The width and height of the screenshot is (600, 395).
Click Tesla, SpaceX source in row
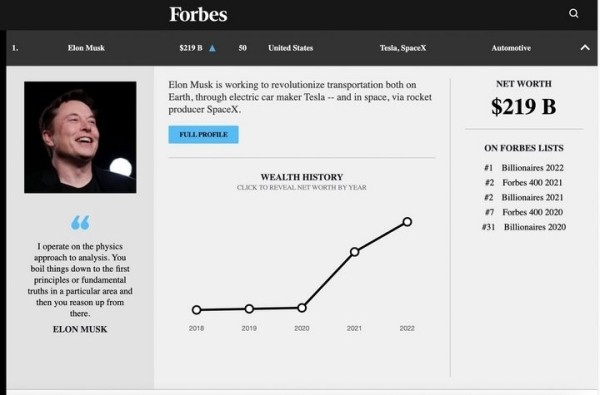click(403, 48)
